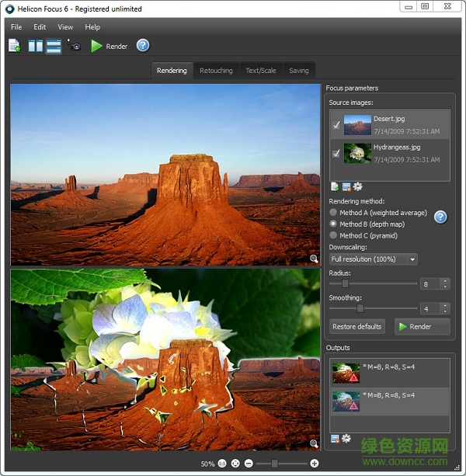
Task: Open source images settings gear
Action: (358, 186)
